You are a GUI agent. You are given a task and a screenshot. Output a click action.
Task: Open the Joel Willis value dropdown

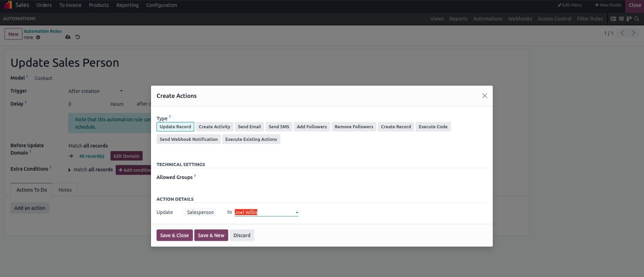(x=297, y=212)
